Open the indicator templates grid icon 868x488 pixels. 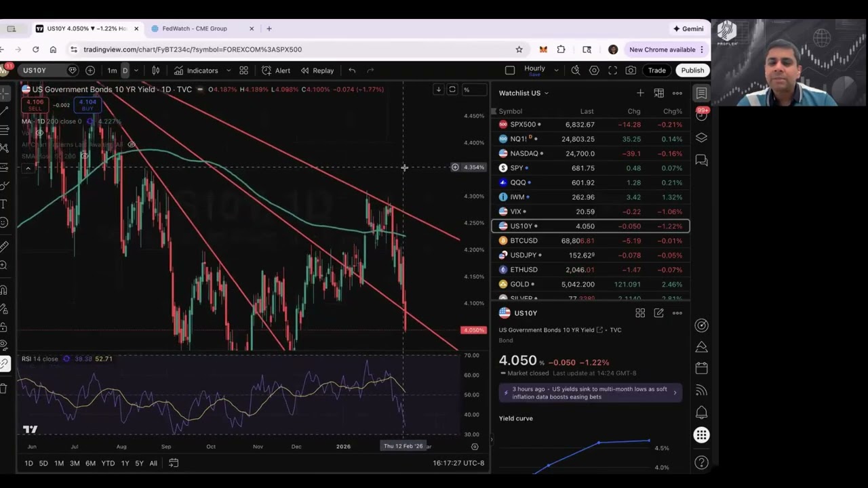point(243,70)
